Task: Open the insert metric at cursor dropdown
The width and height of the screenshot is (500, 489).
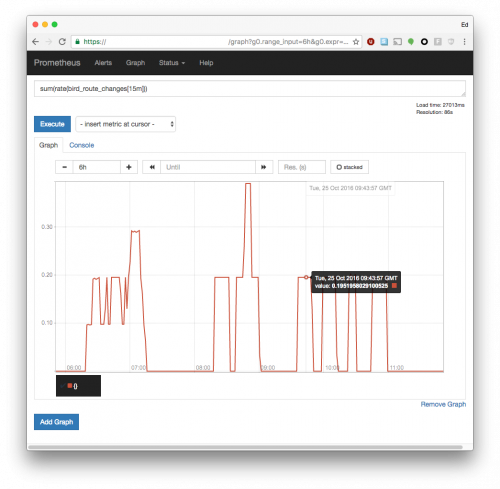Action: point(125,124)
